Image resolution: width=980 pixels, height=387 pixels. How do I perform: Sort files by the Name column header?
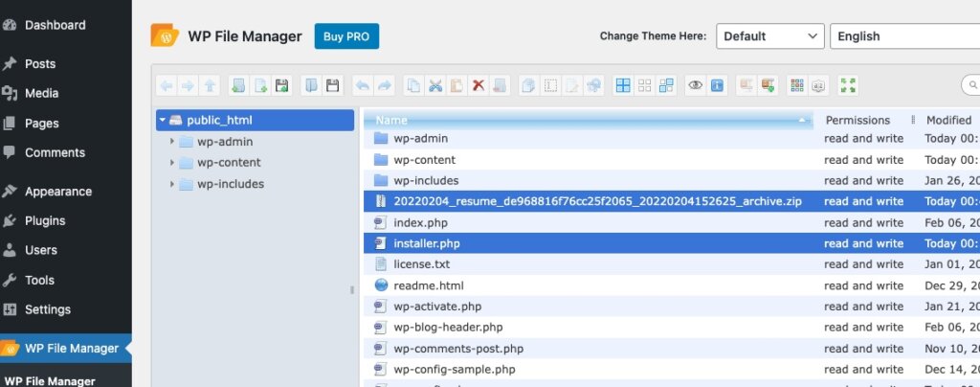589,120
